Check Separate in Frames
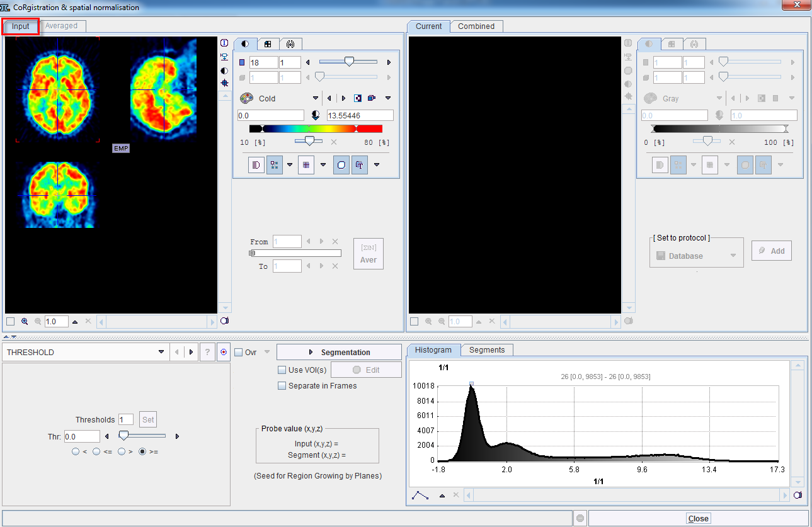 pyautogui.click(x=282, y=386)
